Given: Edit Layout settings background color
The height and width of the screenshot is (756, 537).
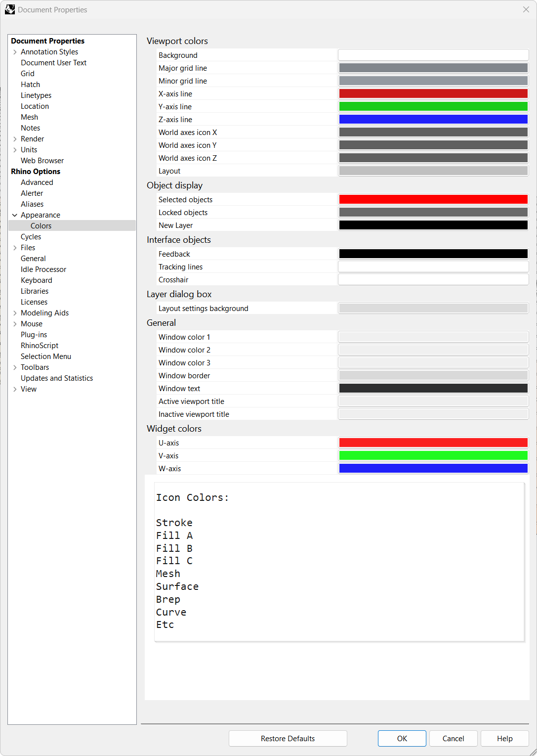Looking at the screenshot, I should tap(433, 308).
